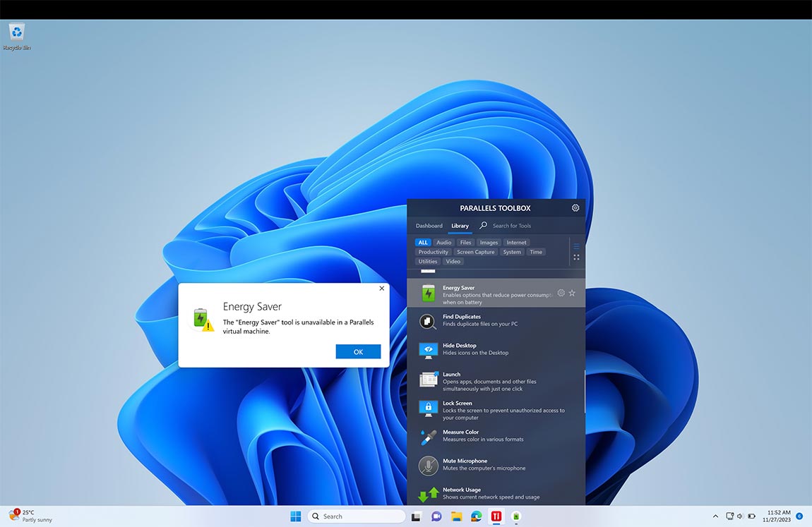Toggle Energy Saver as a favorite star

572,292
